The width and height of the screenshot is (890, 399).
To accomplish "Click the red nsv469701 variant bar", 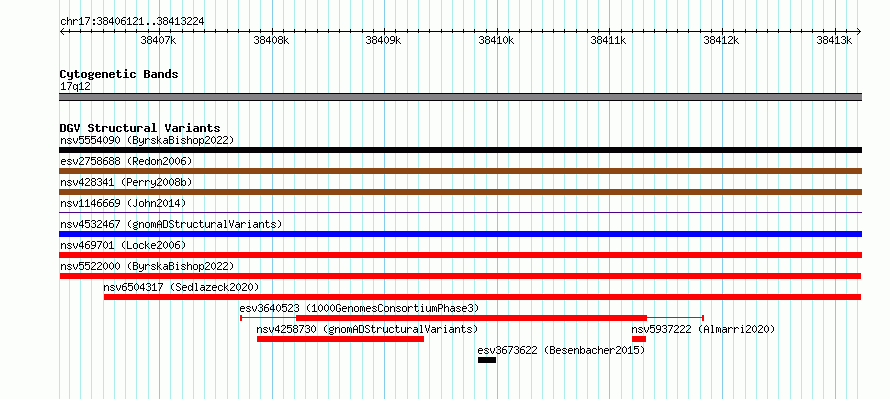I will pos(460,255).
